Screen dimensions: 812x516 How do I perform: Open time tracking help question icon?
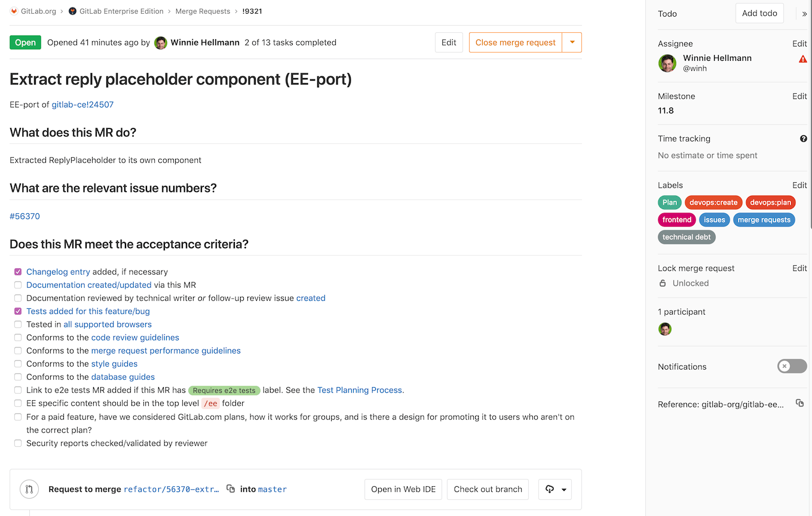coord(804,139)
